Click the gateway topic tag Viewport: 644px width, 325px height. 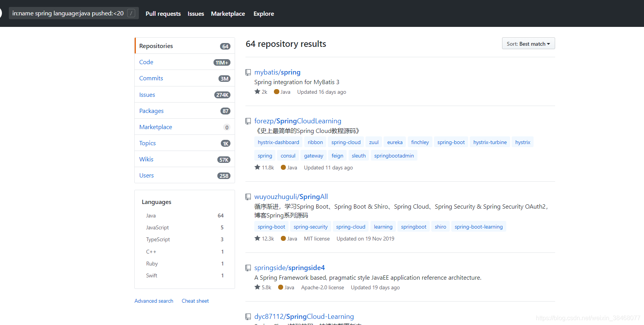[x=314, y=156]
